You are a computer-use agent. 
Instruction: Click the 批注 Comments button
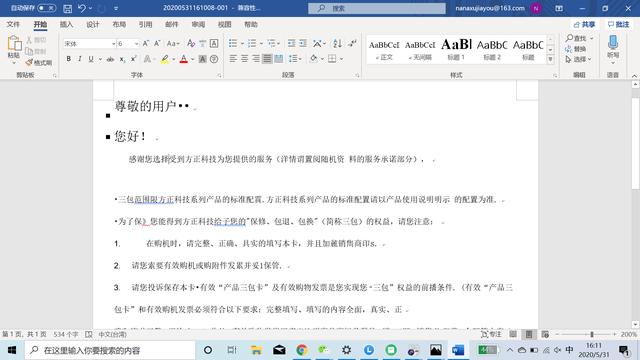coord(619,24)
